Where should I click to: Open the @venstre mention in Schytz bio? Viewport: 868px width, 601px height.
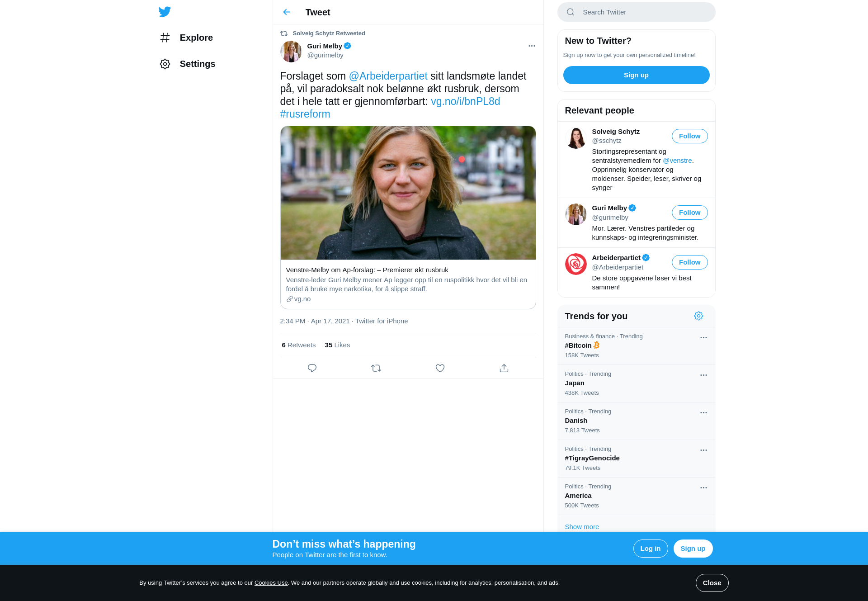click(677, 161)
